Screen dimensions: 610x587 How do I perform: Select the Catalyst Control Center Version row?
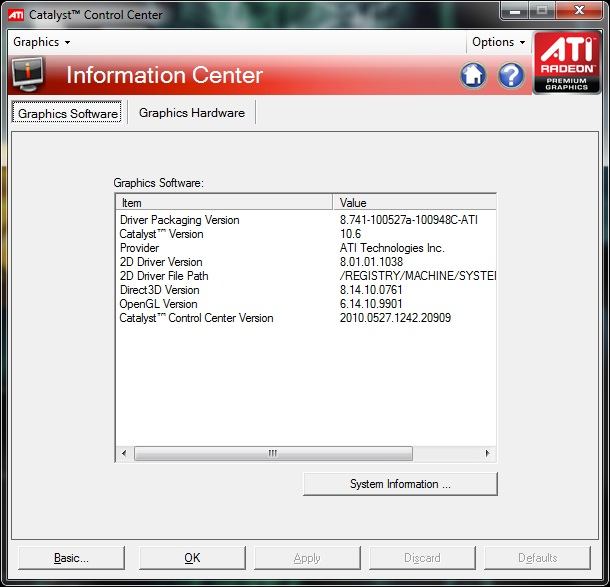coord(306,318)
